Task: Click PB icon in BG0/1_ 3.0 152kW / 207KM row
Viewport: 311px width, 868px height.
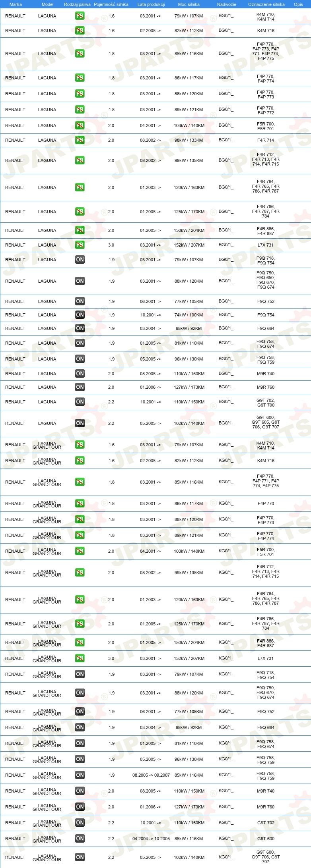Action: 80,245
